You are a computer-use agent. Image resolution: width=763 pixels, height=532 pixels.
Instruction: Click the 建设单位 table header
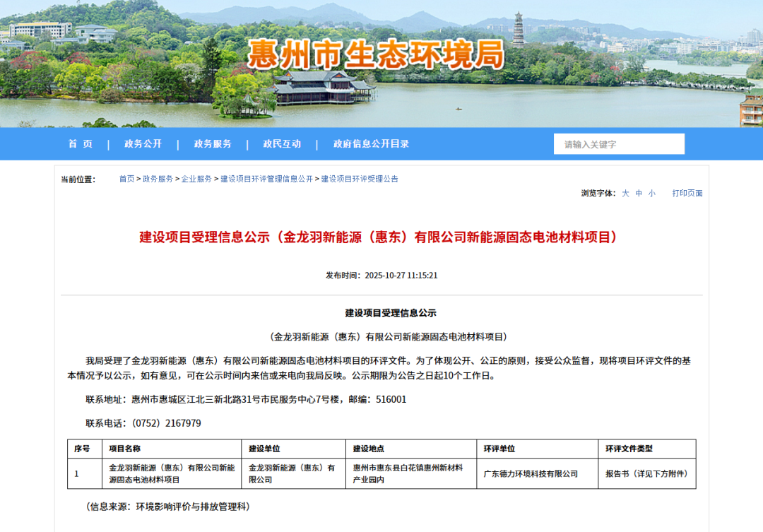tap(293, 449)
